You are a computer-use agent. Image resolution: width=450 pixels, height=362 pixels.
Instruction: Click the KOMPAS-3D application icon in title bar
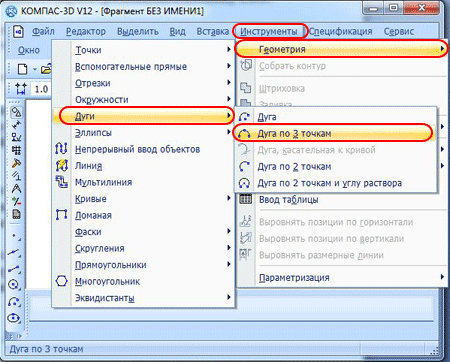pos(11,11)
